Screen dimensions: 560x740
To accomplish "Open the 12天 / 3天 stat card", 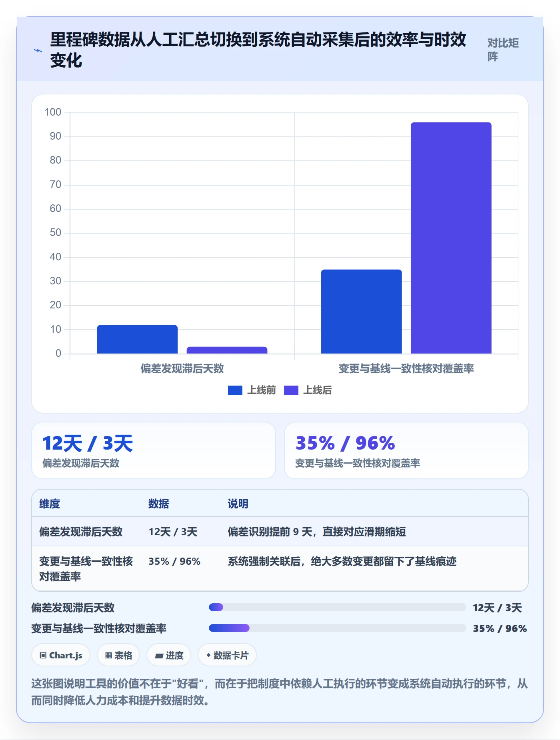I will [154, 450].
